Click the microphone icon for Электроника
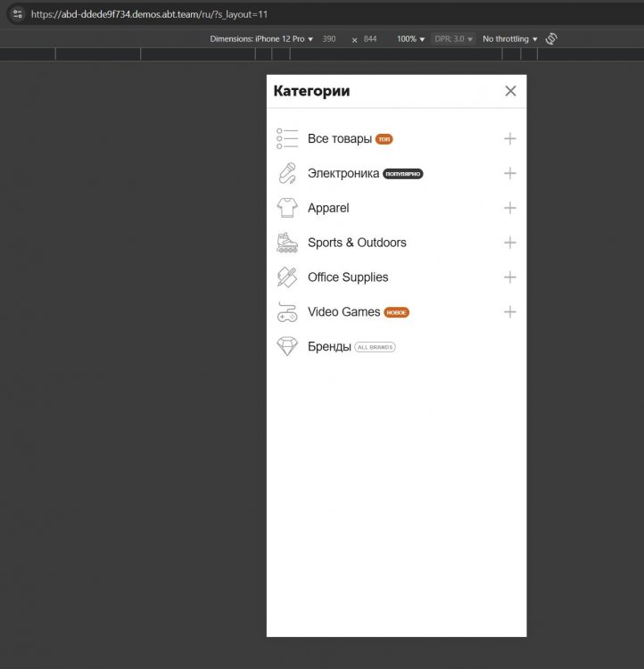Viewport: 644px width, 669px height. tap(286, 173)
